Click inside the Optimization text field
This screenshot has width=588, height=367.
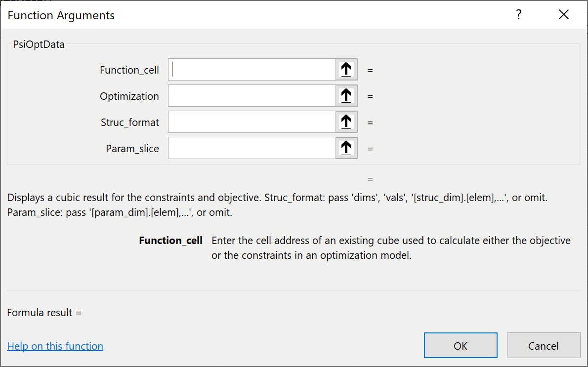coord(252,96)
